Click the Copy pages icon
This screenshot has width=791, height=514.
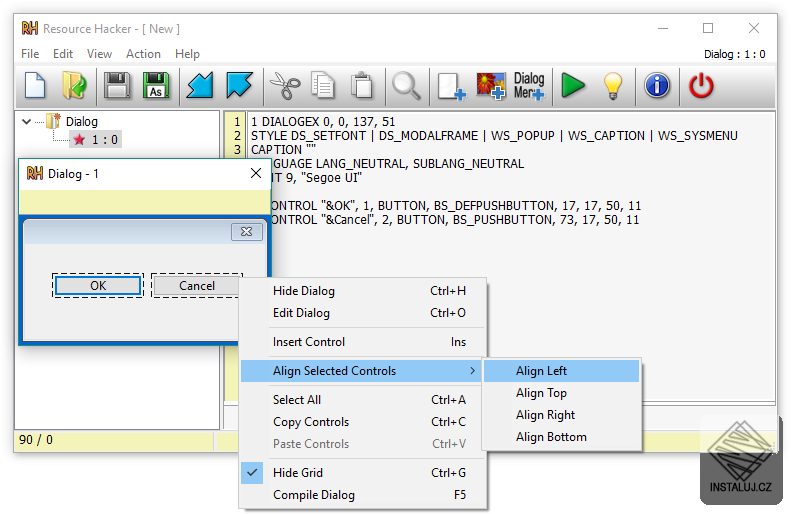pyautogui.click(x=323, y=85)
